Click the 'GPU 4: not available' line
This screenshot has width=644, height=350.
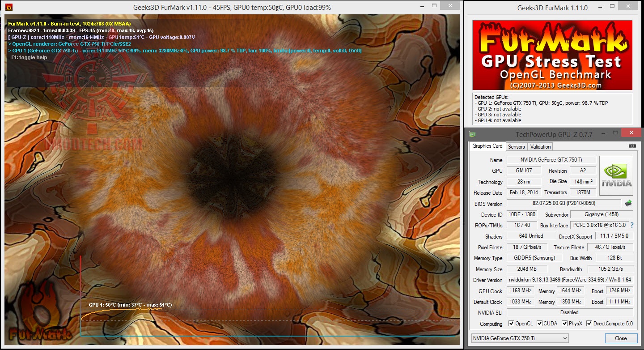pyautogui.click(x=498, y=120)
